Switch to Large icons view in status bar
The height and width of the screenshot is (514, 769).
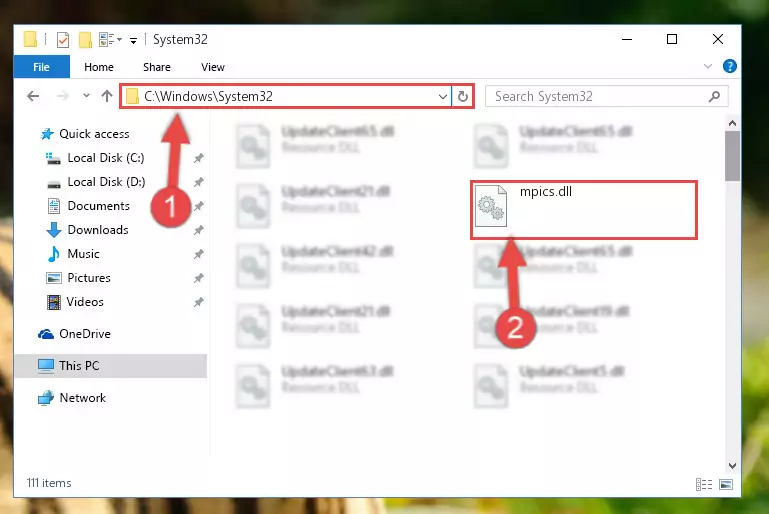pyautogui.click(x=726, y=485)
